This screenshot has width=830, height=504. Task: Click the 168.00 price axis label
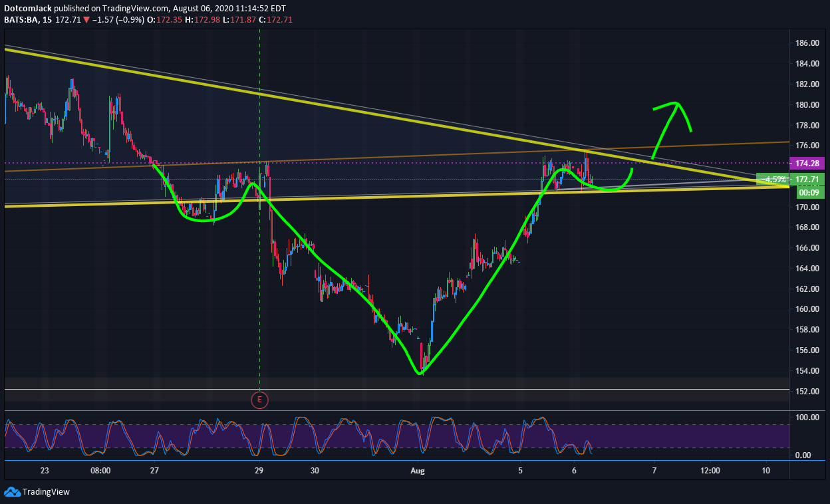tap(807, 227)
